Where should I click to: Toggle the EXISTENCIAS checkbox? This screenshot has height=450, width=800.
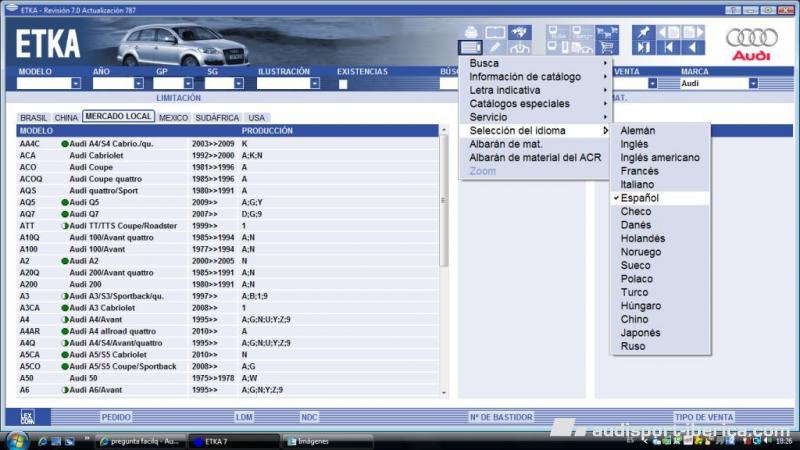[343, 84]
